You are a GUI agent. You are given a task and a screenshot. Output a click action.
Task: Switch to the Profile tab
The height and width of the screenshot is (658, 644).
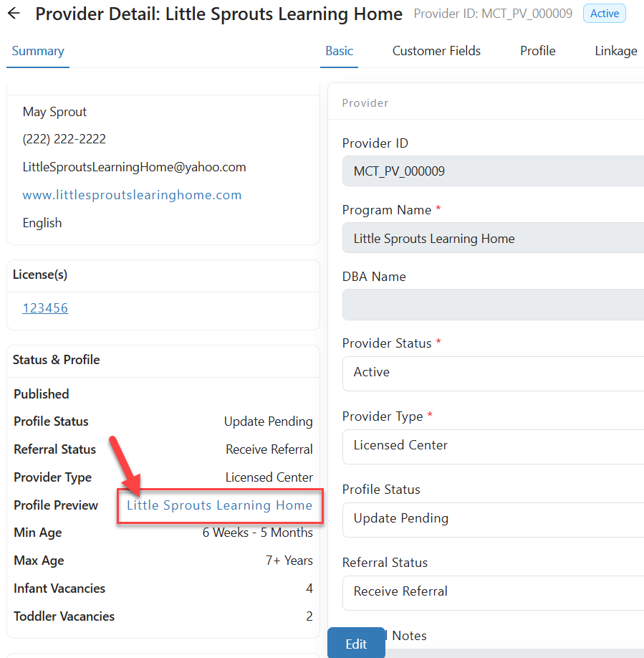pos(537,51)
